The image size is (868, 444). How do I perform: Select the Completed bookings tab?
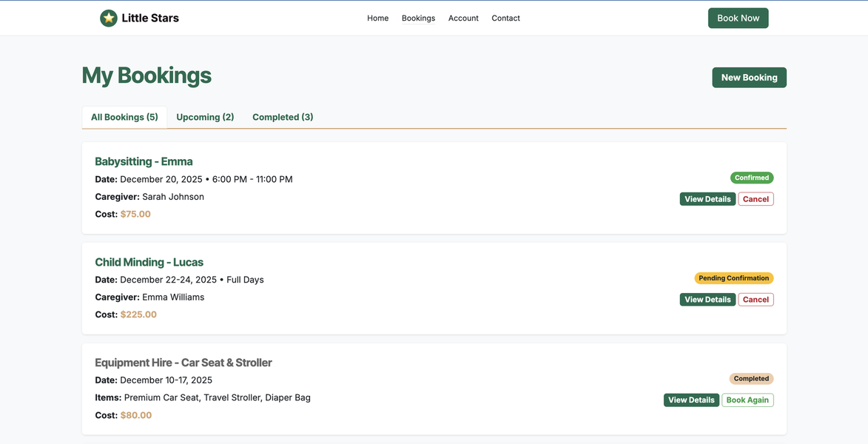click(282, 116)
